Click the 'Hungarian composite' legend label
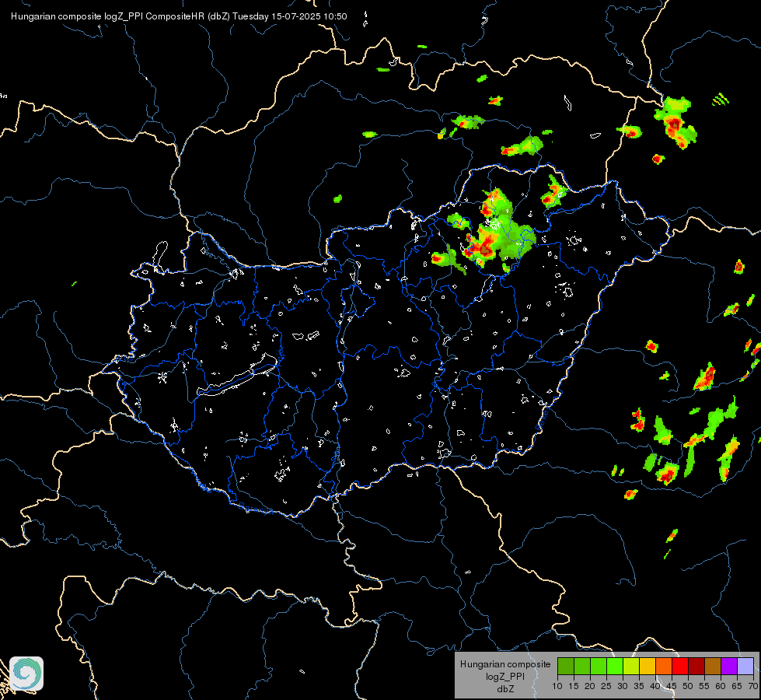The image size is (761, 700). coord(505,664)
